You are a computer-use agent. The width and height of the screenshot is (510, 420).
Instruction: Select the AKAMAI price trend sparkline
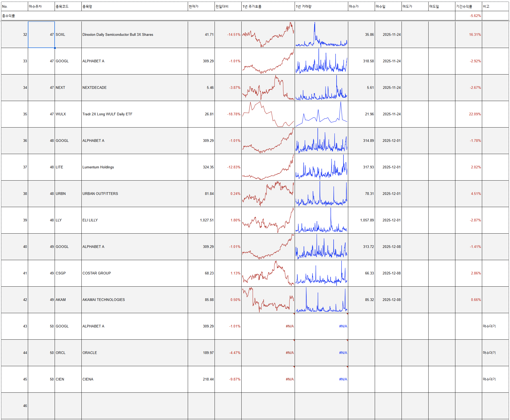(268, 300)
